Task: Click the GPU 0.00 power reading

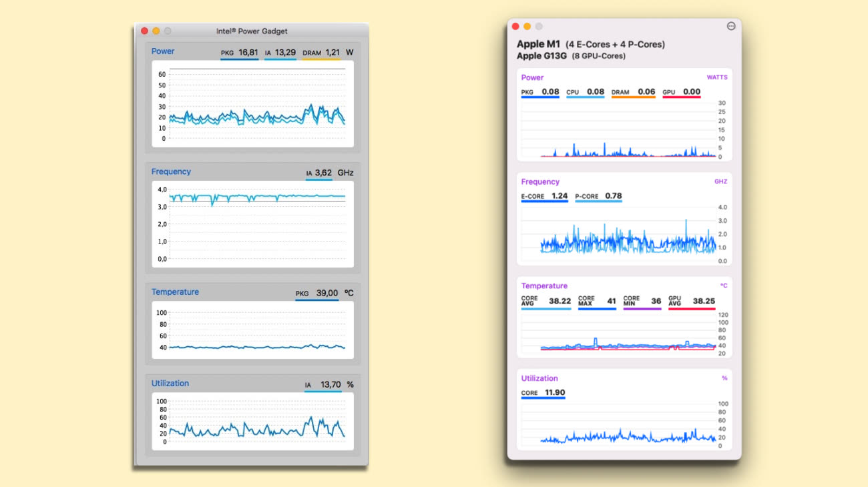Action: point(681,93)
